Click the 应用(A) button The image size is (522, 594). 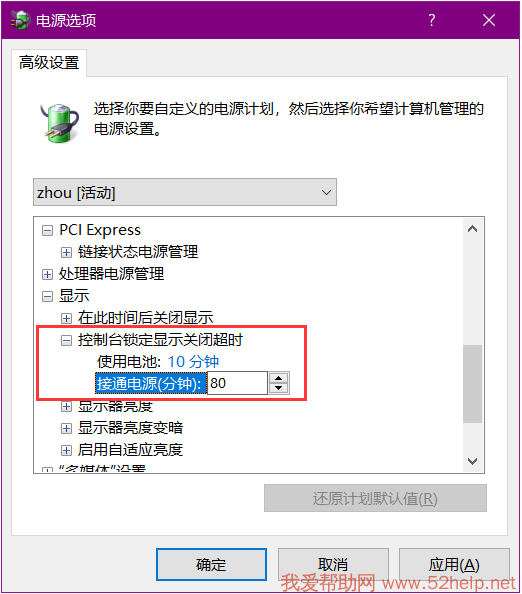pos(454,564)
